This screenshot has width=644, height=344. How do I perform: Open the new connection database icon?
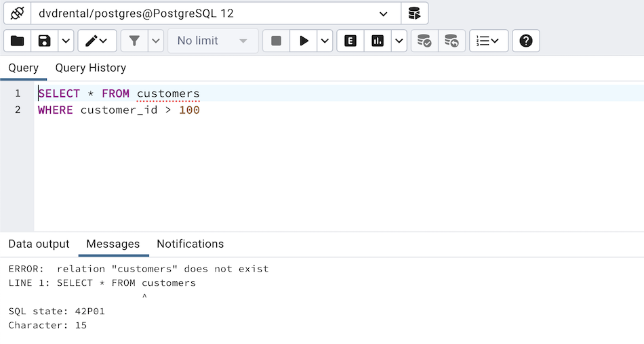click(414, 14)
